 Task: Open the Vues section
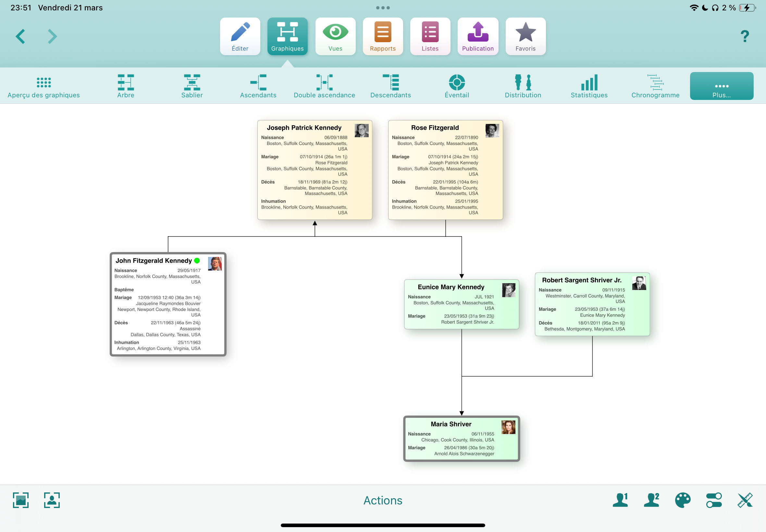point(336,36)
